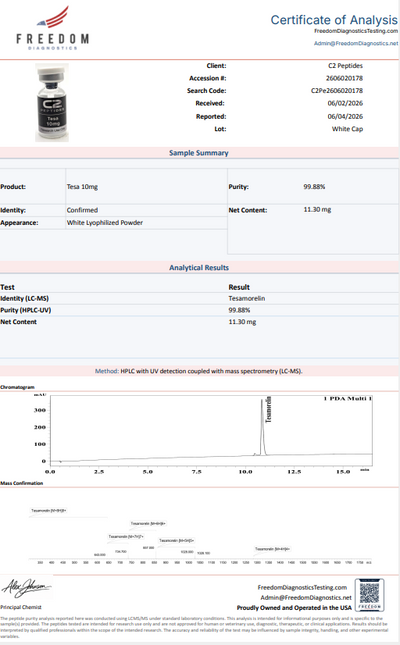The width and height of the screenshot is (400, 645).
Task: Click the Admin@FreedomDiagnostics.net header email
Action: click(x=356, y=43)
